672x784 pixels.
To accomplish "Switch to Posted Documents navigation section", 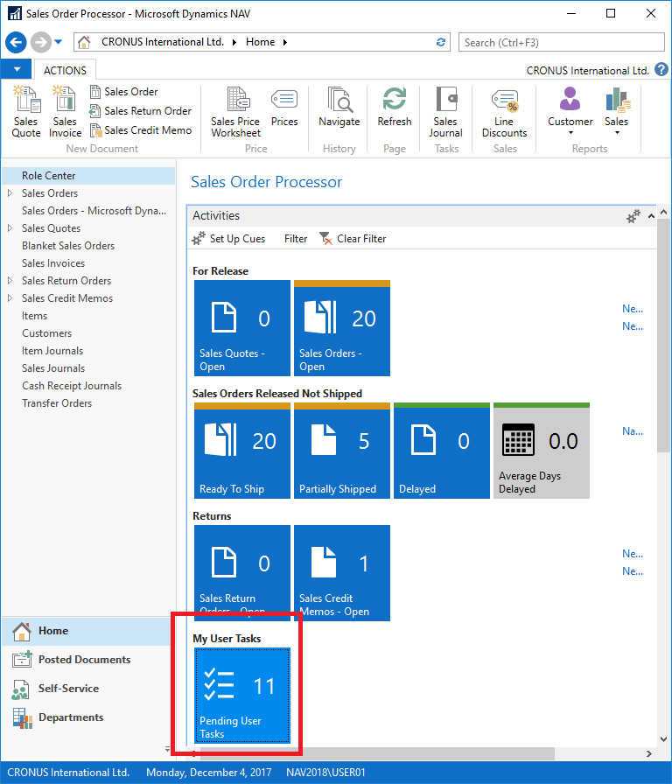I will coord(84,660).
